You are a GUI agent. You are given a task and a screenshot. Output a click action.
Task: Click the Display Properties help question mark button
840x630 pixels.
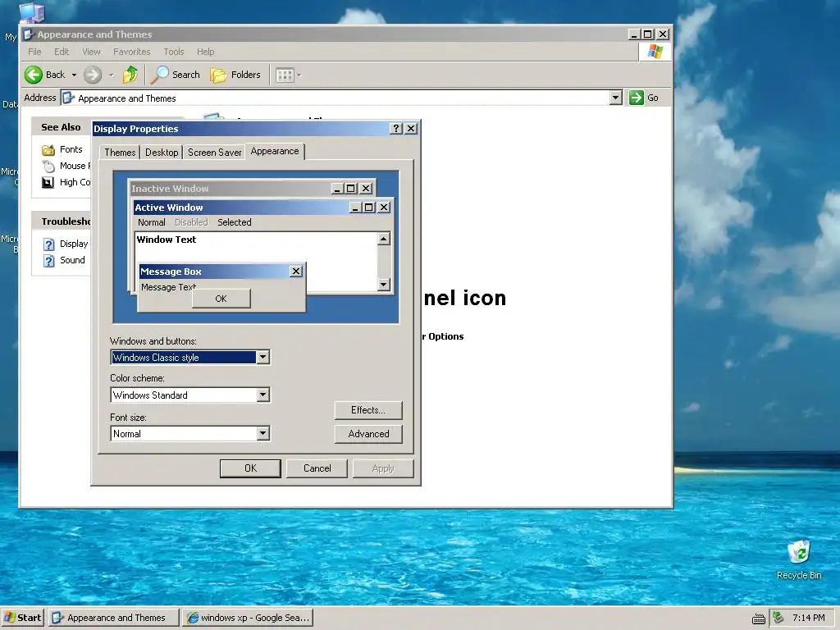(x=396, y=129)
